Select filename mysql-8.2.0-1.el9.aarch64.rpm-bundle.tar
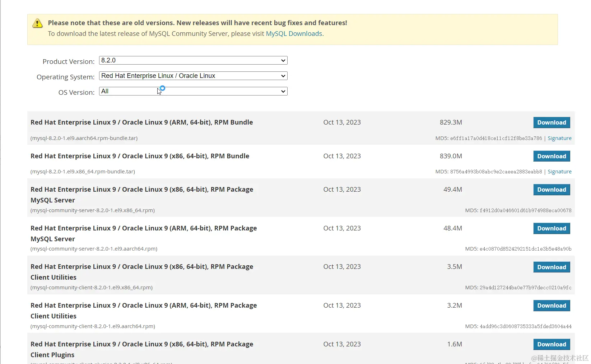The width and height of the screenshot is (591, 364). coord(84,138)
